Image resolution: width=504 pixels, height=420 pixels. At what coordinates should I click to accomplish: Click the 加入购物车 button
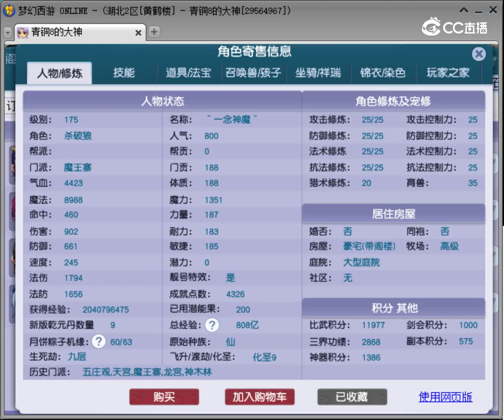pyautogui.click(x=259, y=397)
